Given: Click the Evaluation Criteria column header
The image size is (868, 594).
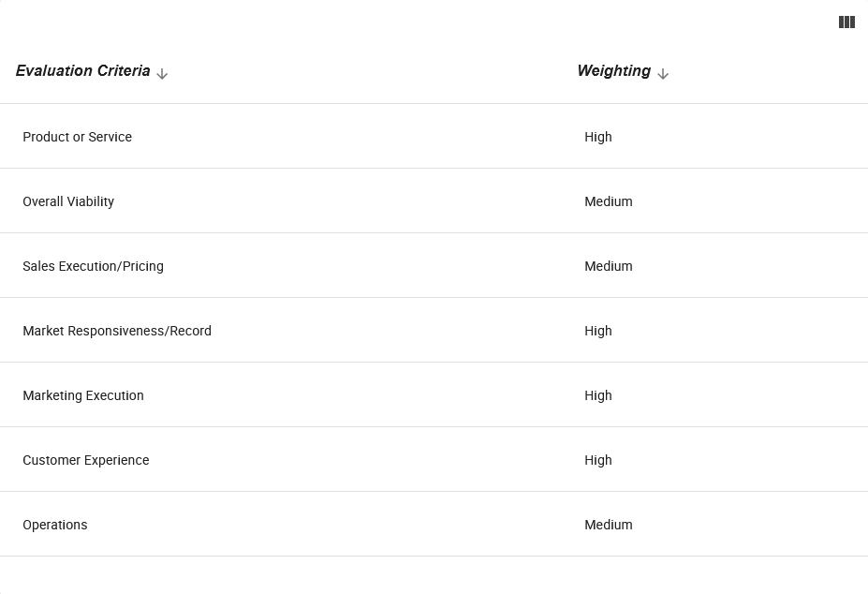Looking at the screenshot, I should 83,71.
